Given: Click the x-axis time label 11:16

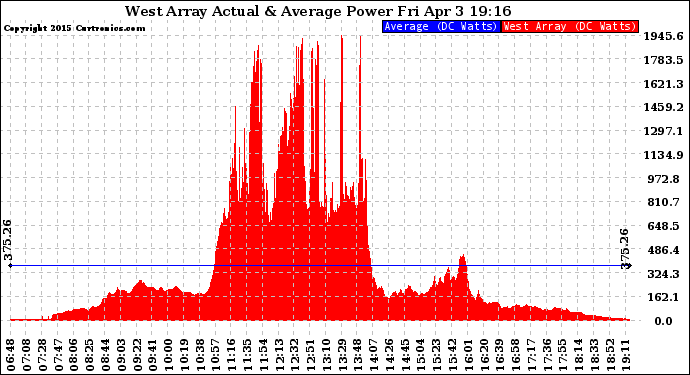Looking at the screenshot, I should [x=231, y=355].
